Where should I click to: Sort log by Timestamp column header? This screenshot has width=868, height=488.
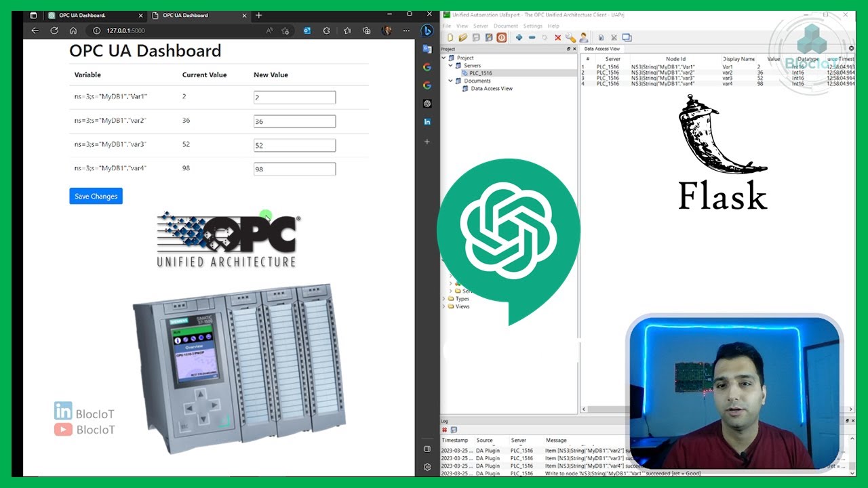click(456, 441)
